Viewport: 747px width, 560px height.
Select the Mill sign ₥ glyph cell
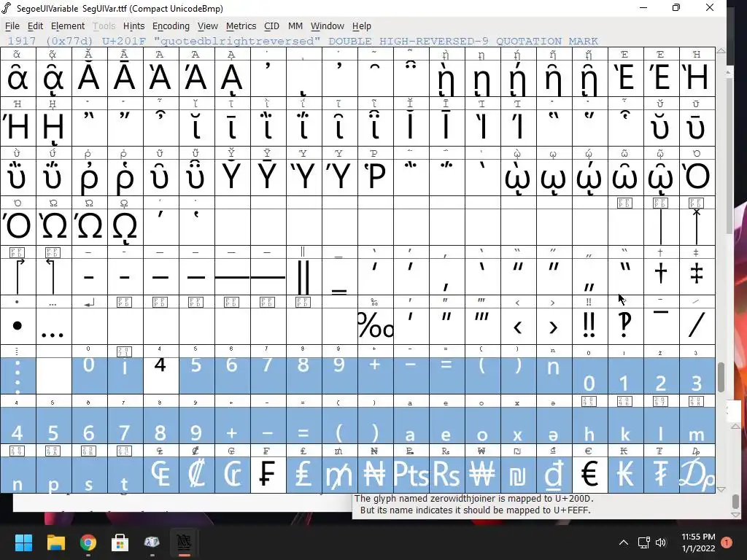[x=340, y=475]
